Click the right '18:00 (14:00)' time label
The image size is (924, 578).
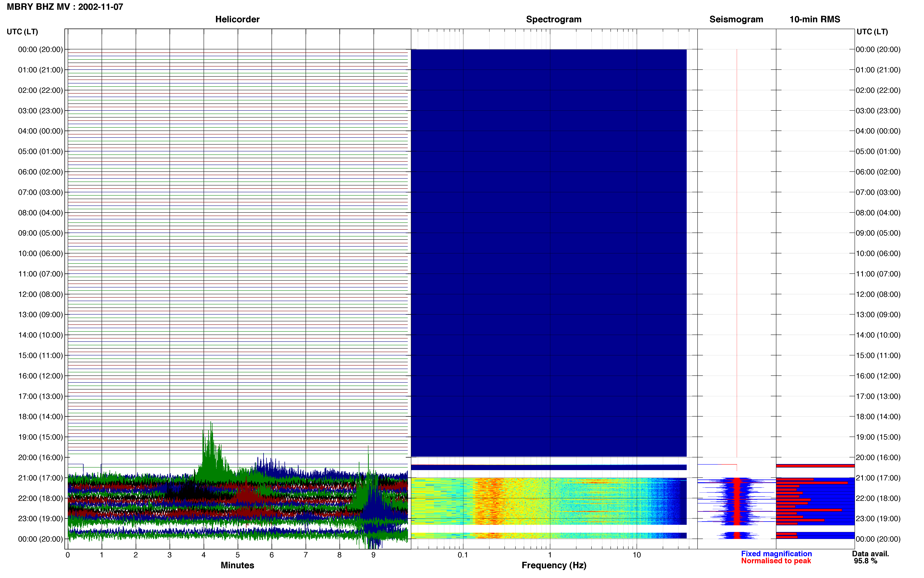[878, 417]
